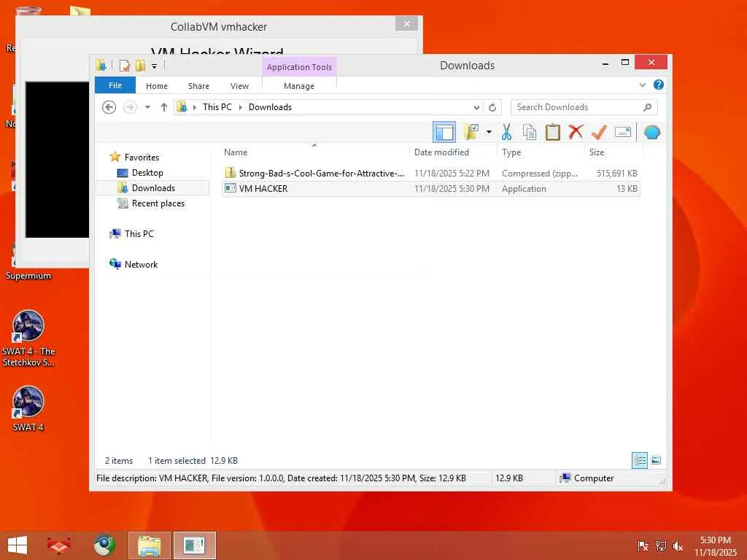The width and height of the screenshot is (747, 560).
Task: Click the search magnifier icon
Action: (648, 107)
